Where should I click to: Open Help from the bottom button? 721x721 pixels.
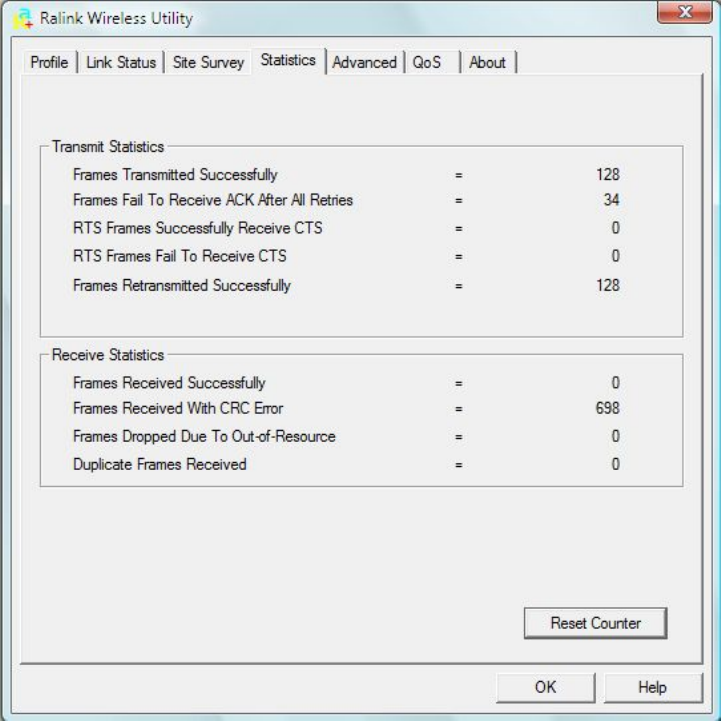pos(653,687)
